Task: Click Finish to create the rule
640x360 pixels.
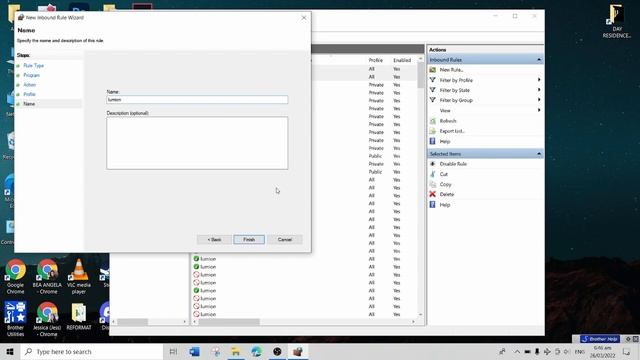Action: 249,240
